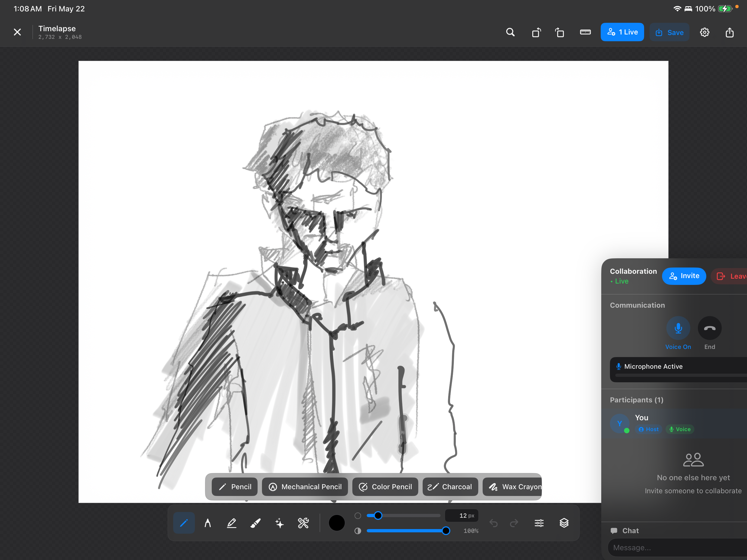
Task: Click the 1 Live collaboration button
Action: [x=622, y=32]
